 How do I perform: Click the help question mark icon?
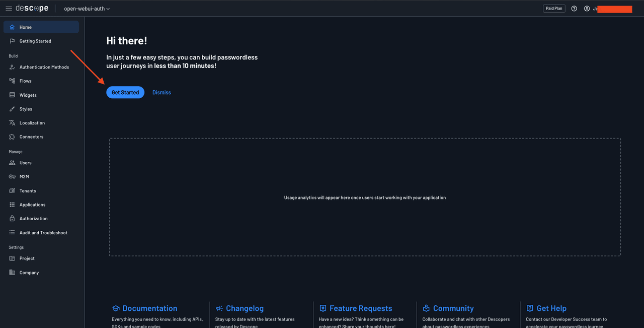574,8
